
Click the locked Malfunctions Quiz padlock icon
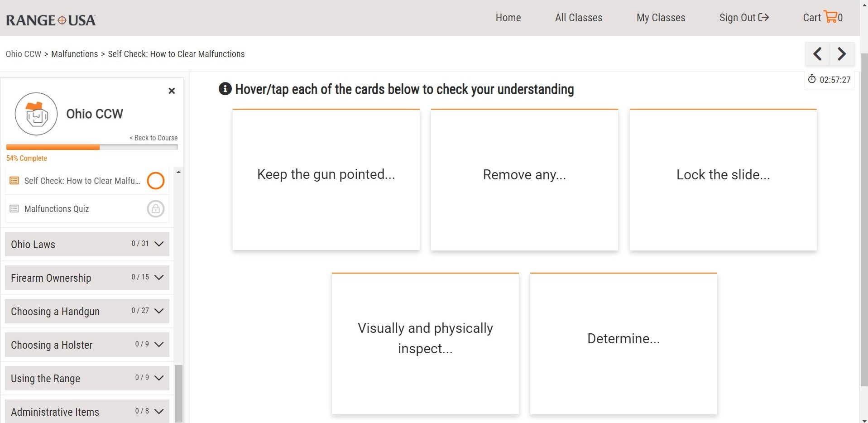(155, 209)
